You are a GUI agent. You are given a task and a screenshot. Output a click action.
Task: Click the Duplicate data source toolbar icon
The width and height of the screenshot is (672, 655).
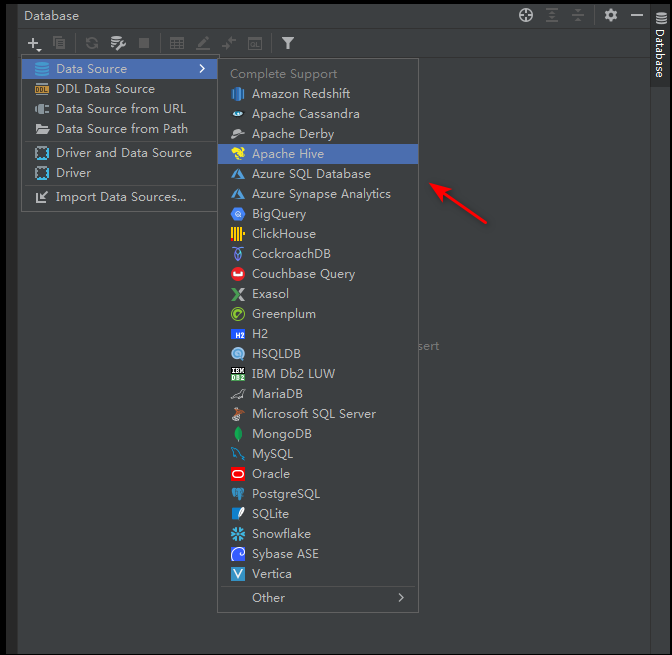tap(59, 43)
